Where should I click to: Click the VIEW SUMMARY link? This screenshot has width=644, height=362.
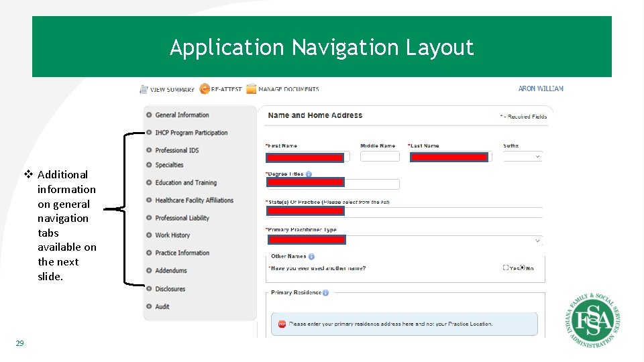pyautogui.click(x=172, y=89)
